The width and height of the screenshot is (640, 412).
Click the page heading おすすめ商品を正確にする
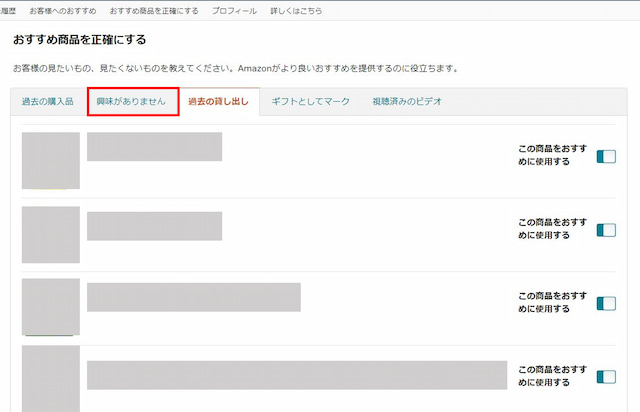[80, 40]
